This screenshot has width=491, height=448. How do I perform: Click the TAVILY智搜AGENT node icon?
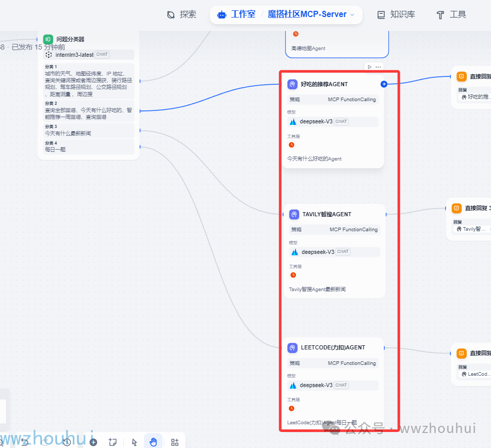[x=294, y=214]
